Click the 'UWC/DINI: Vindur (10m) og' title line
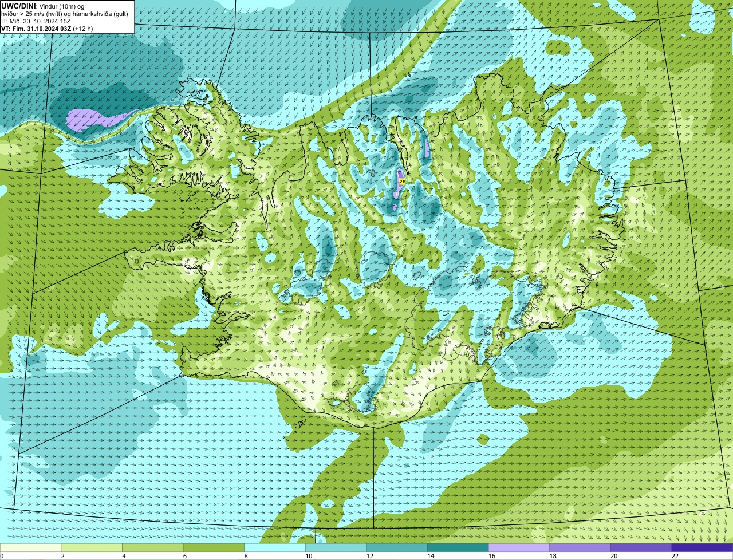 click(x=43, y=6)
